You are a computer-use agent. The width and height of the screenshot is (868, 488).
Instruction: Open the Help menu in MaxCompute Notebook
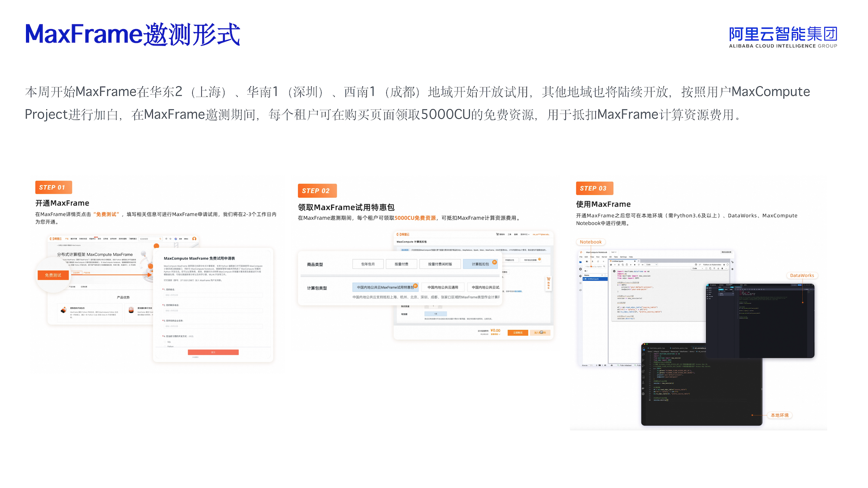[631, 257]
